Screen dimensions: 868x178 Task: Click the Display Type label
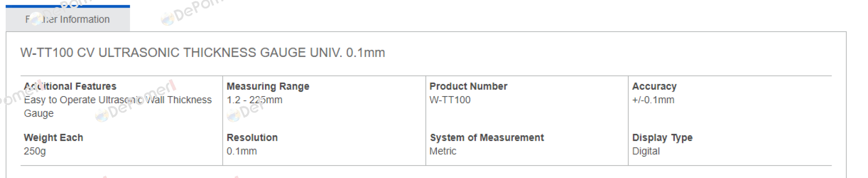click(662, 138)
